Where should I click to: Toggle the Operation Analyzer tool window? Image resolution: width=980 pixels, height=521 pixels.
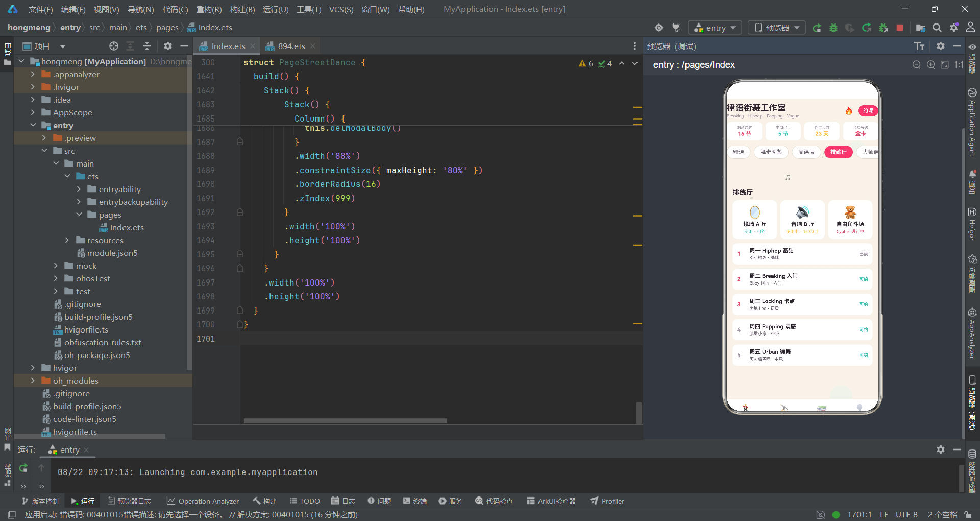(203, 501)
